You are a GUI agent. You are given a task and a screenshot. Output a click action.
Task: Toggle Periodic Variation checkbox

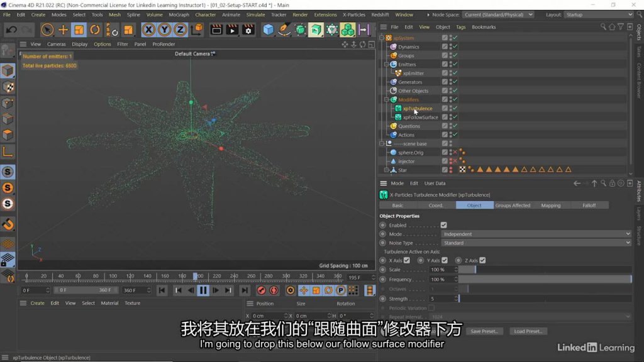tap(431, 308)
